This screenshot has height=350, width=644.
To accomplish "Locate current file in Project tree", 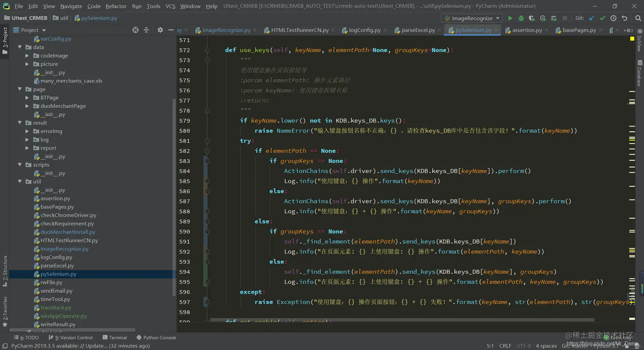I will [135, 30].
